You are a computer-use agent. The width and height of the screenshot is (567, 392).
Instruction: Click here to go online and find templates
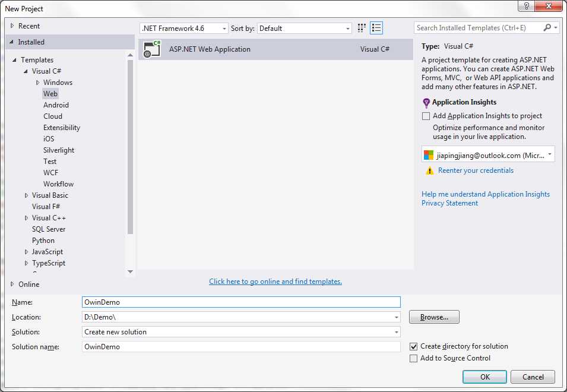(275, 282)
